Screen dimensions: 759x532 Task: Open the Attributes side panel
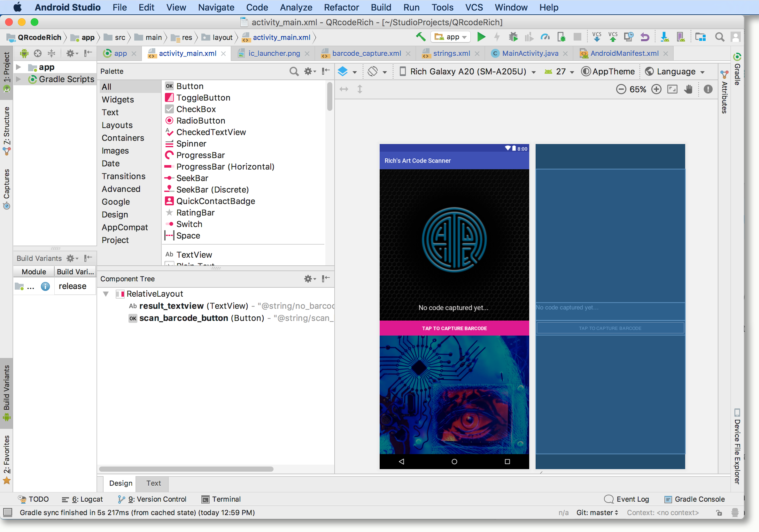(724, 92)
